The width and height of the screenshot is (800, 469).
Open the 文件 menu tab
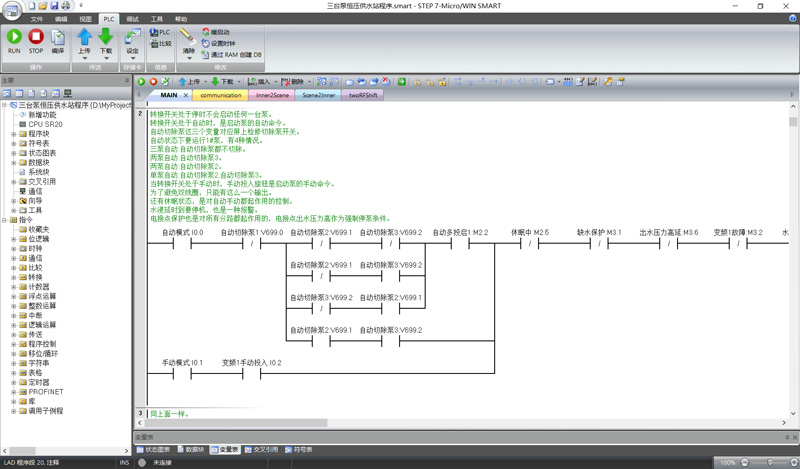coord(37,19)
